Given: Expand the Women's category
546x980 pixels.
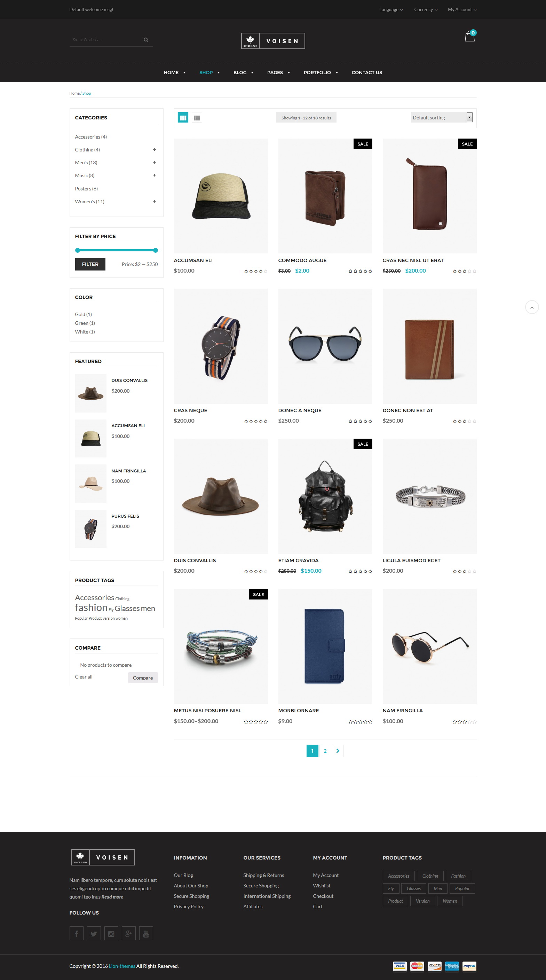Looking at the screenshot, I should 155,201.
